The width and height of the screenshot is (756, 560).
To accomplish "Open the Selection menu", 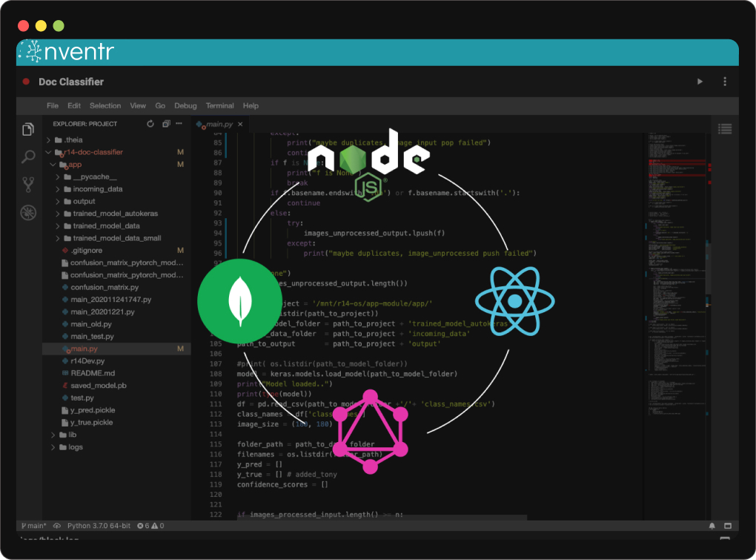I will point(105,105).
